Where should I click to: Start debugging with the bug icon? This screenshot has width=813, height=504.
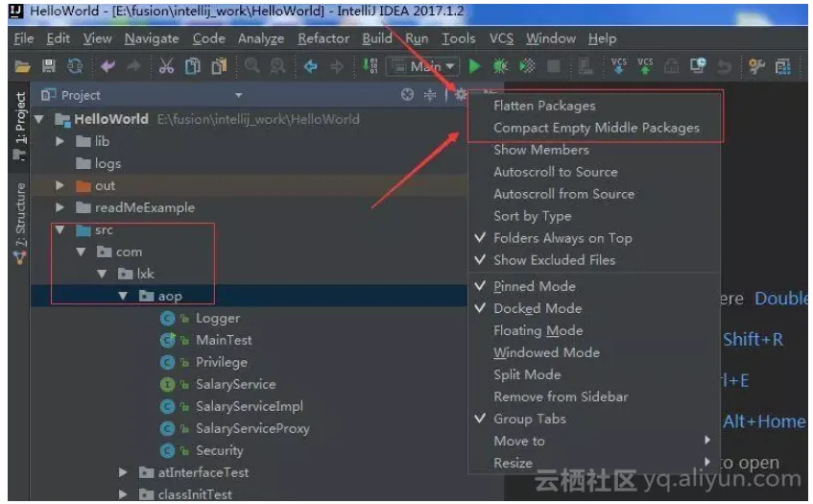click(x=500, y=66)
